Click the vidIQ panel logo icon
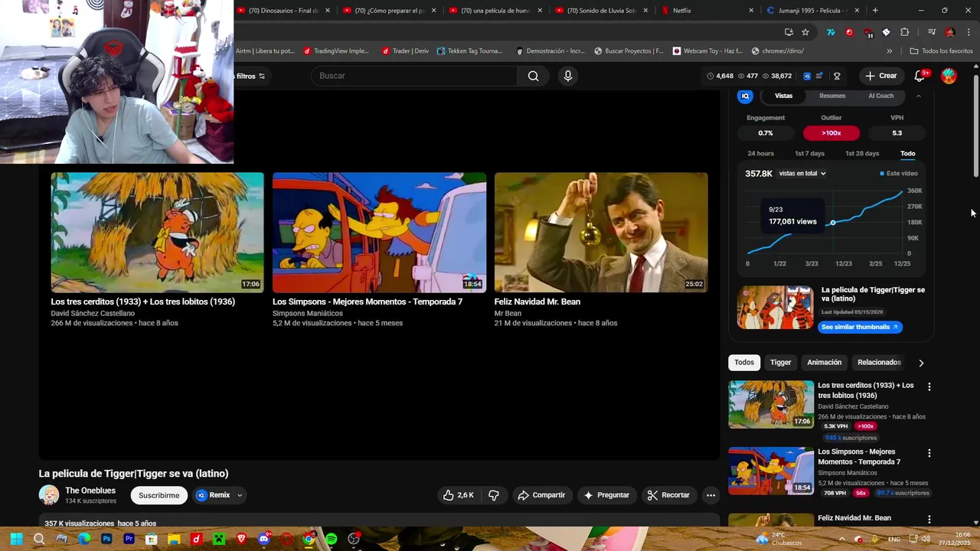Image resolution: width=980 pixels, height=551 pixels. coord(745,96)
